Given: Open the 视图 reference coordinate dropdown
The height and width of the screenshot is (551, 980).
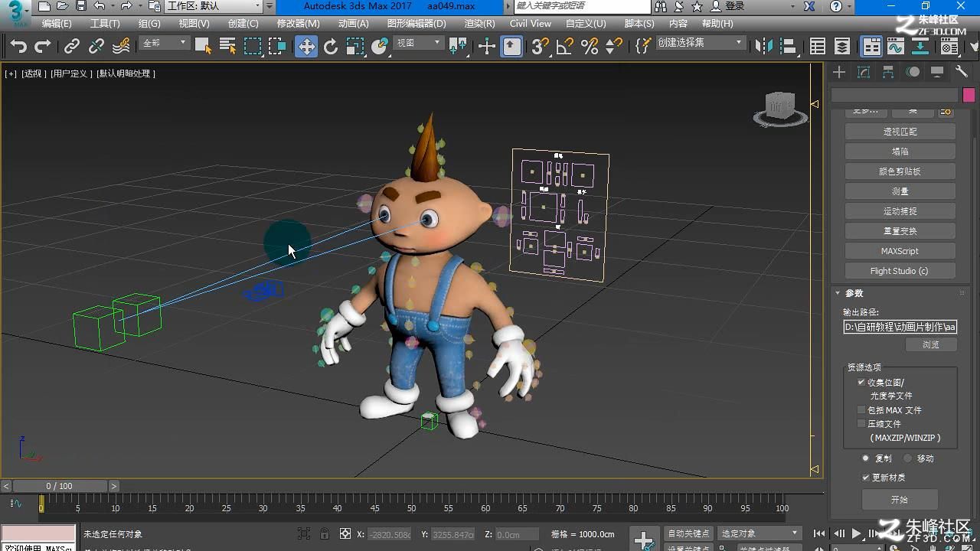Looking at the screenshot, I should coord(418,43).
